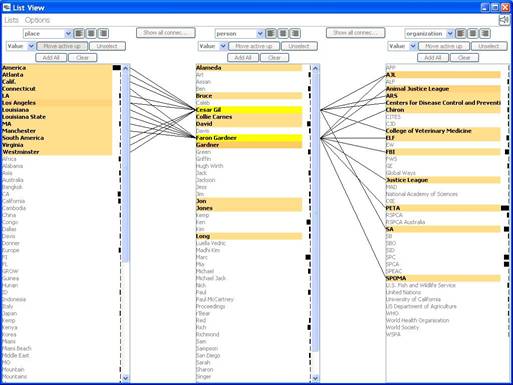Open the Options menu
The image size is (513, 385).
point(37,20)
